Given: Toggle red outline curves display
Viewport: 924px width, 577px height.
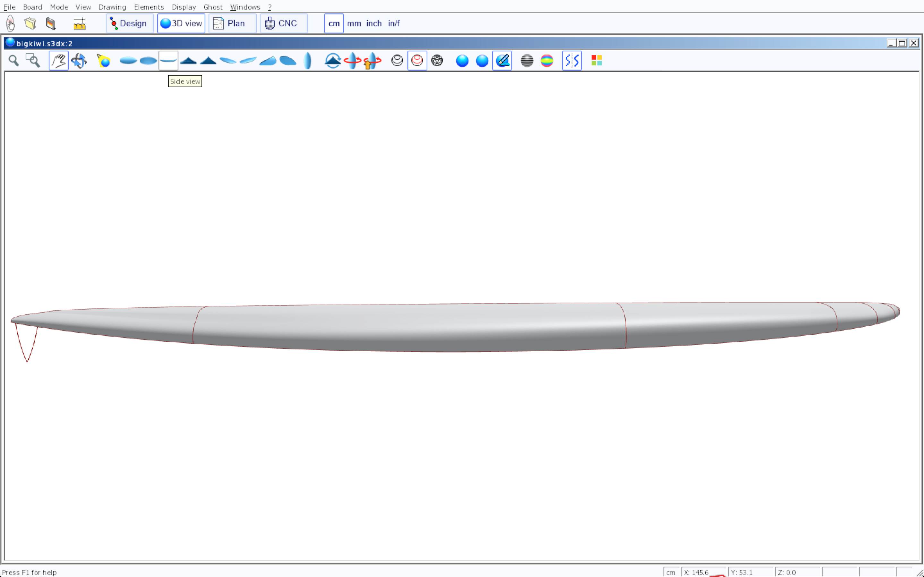Looking at the screenshot, I should (417, 61).
